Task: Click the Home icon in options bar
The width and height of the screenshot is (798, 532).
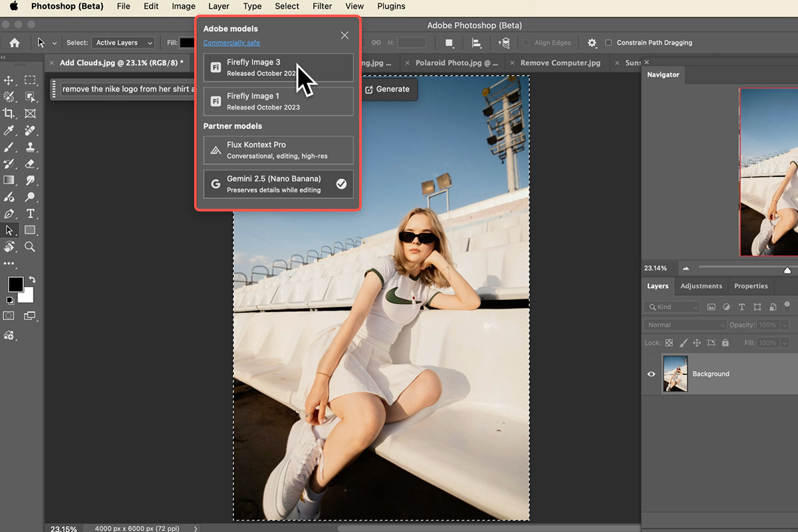Action: tap(14, 43)
